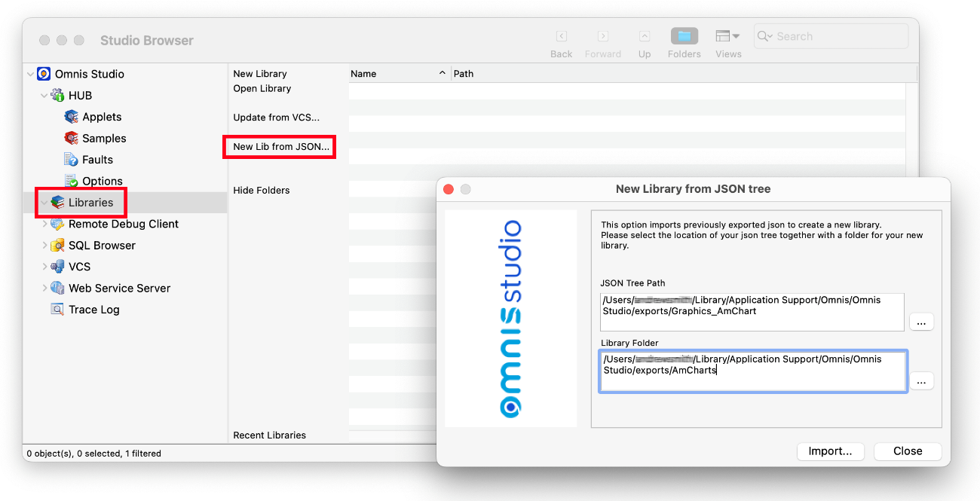This screenshot has height=501, width=980.
Task: Click in the Studio Browser Search field
Action: click(x=831, y=36)
